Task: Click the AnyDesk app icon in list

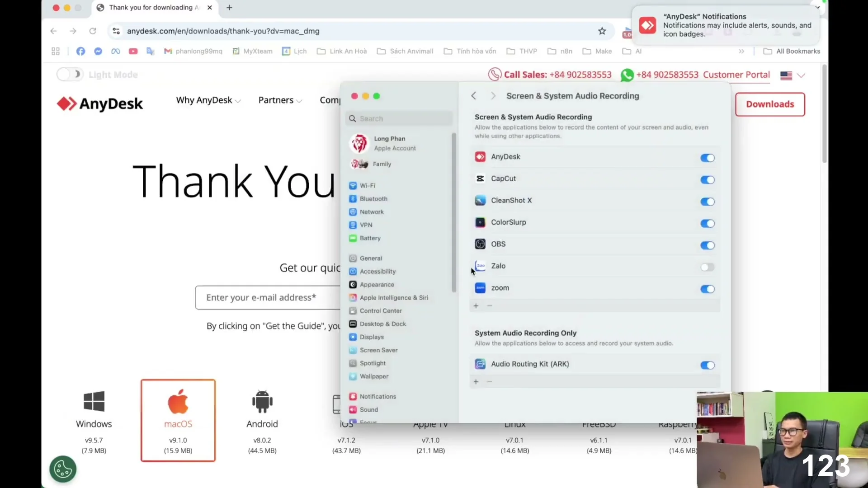Action: click(480, 157)
